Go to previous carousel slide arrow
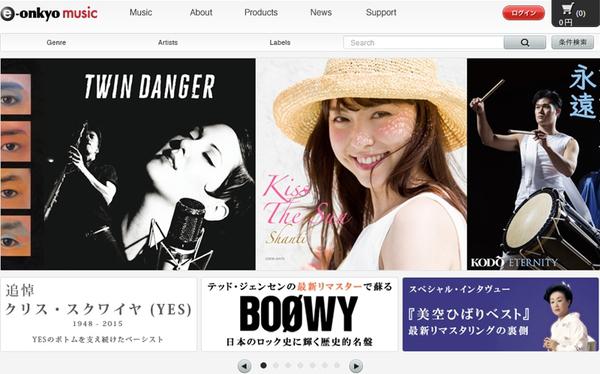600x374 pixels. coord(244,366)
